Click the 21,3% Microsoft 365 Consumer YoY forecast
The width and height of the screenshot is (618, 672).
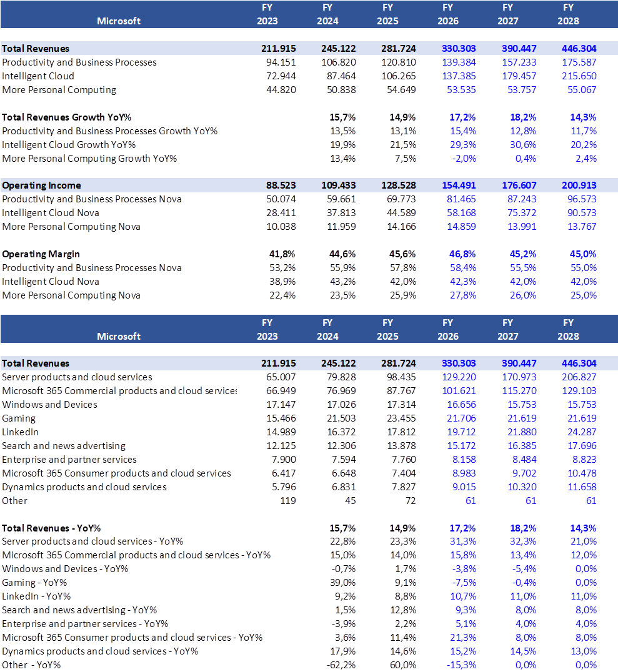click(463, 638)
